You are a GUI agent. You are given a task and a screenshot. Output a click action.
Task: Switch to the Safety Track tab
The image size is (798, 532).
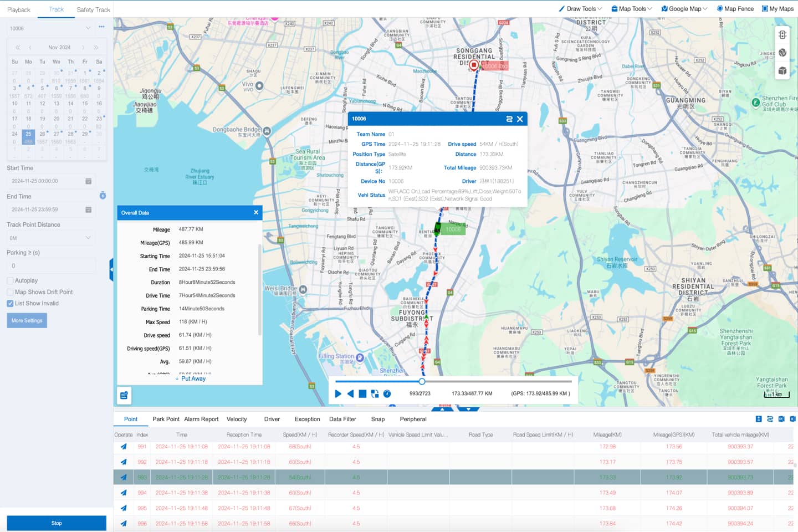point(94,10)
